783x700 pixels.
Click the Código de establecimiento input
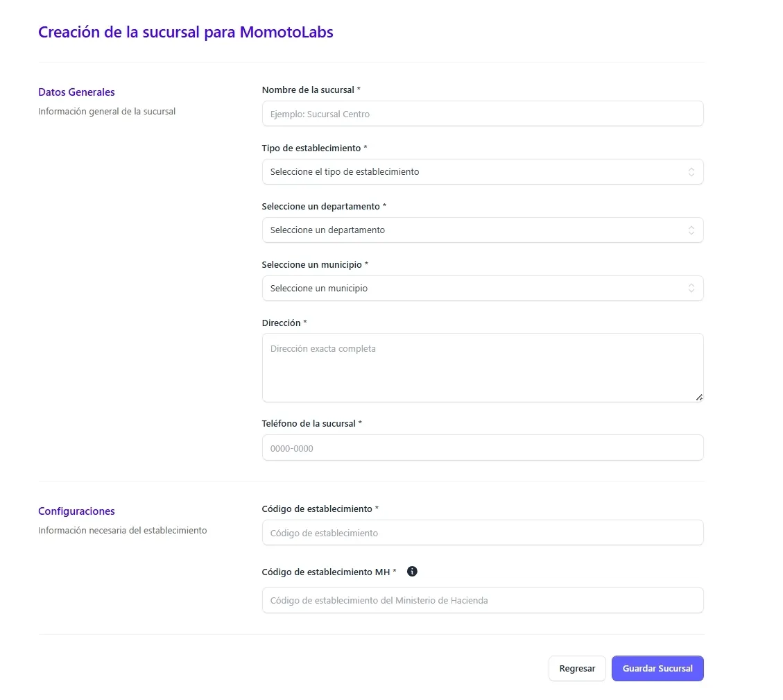pyautogui.click(x=483, y=532)
